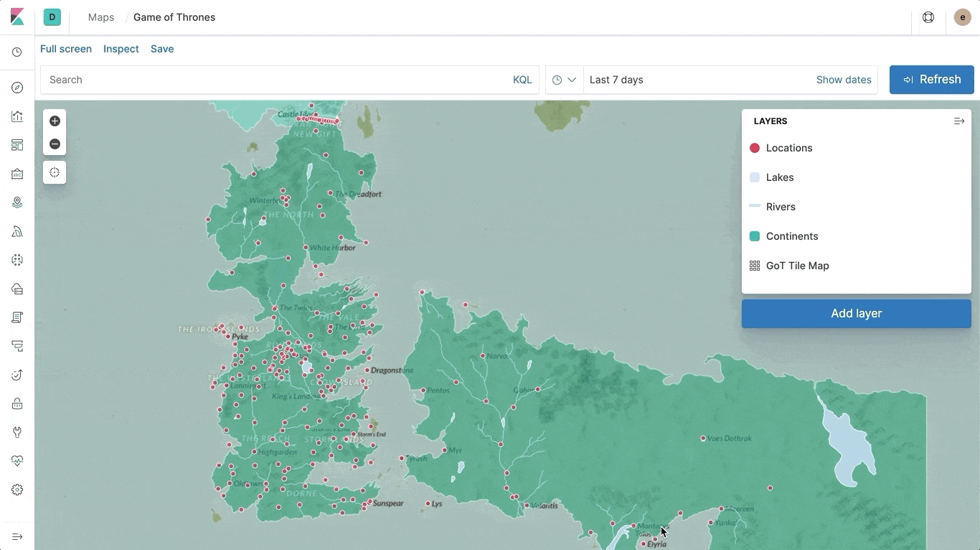
Task: Open the date quick menu dropdown
Action: click(564, 80)
